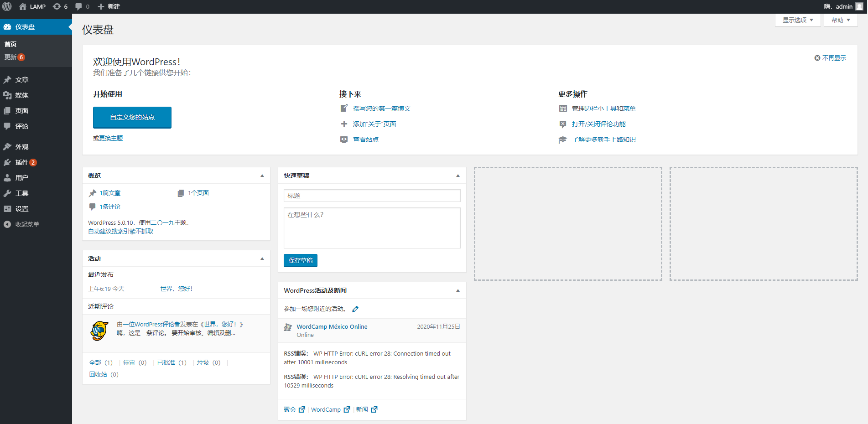This screenshot has height=424, width=868.
Task: Filter comments by 全部
Action: pyautogui.click(x=95, y=362)
